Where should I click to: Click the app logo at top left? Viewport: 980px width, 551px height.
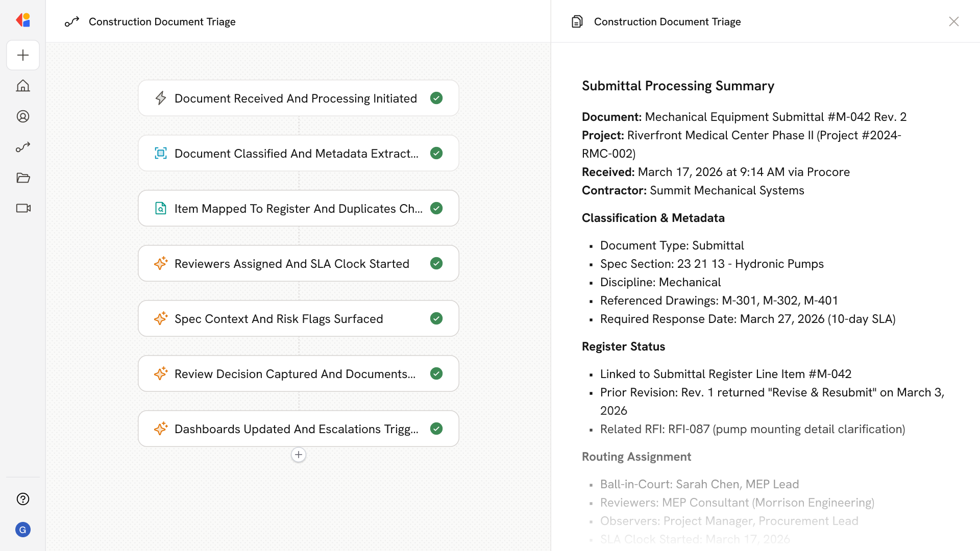23,20
